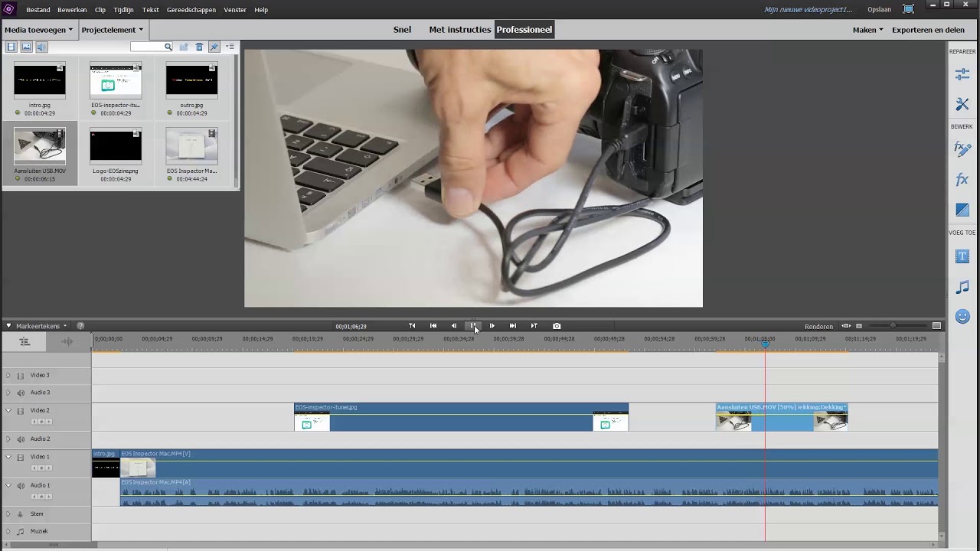Step back one frame
Viewport: 980px width, 551px height.
453,326
